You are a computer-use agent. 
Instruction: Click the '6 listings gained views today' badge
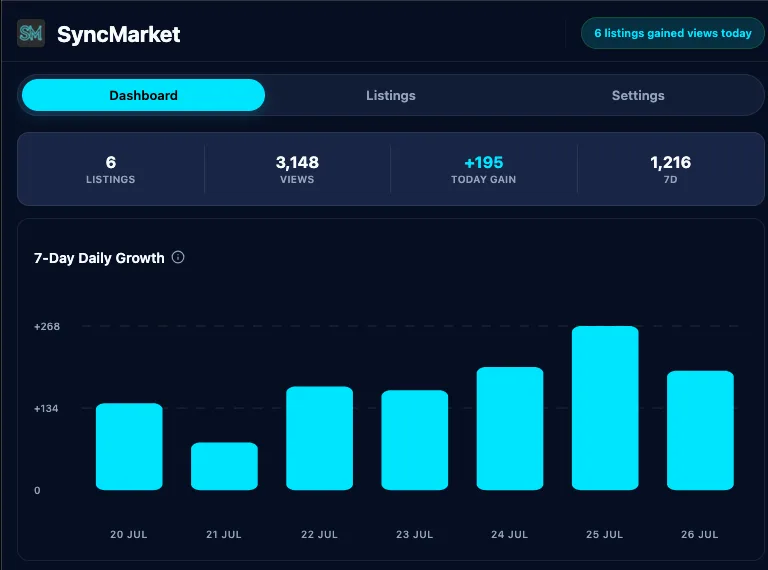coord(672,33)
